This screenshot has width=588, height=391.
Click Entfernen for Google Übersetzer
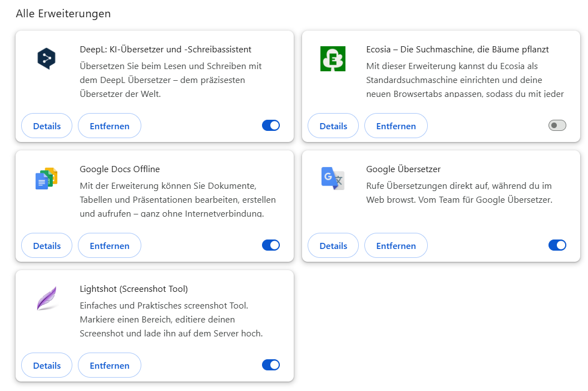396,246
